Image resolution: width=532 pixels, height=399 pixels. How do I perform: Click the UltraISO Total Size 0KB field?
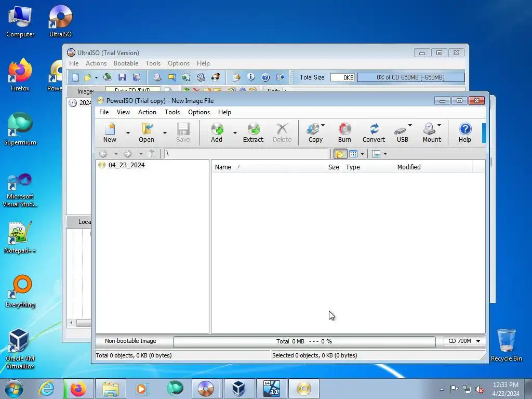coord(342,78)
